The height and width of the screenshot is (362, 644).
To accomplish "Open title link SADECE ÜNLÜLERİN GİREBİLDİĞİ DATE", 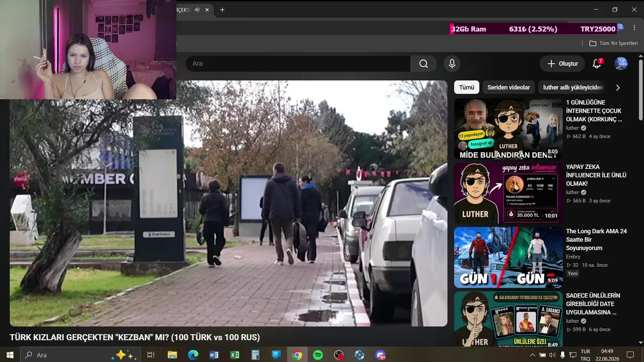I will click(x=593, y=304).
